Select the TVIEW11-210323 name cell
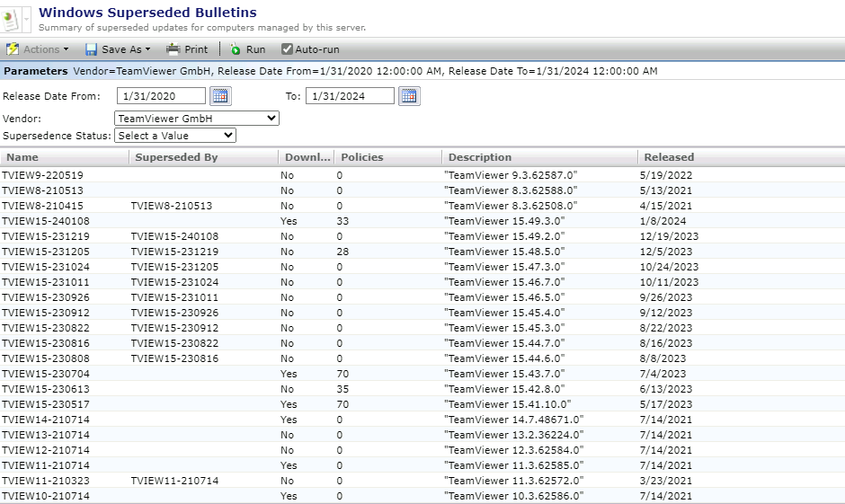 click(x=46, y=481)
